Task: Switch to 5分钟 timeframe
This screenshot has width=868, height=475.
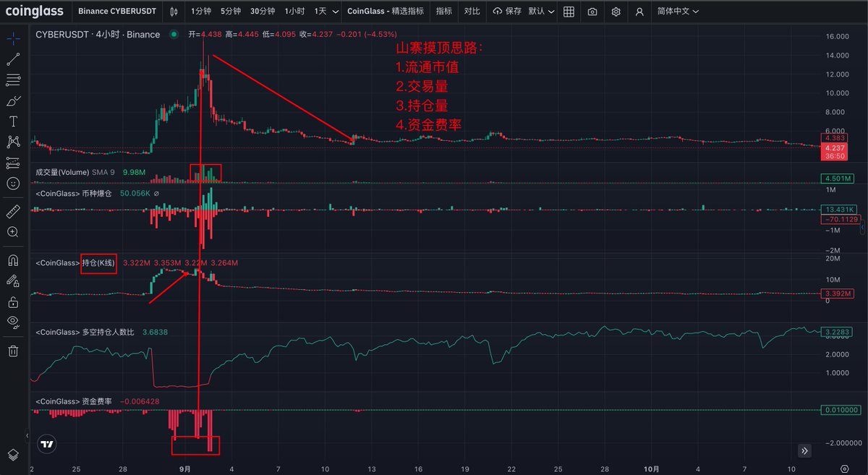Action: (231, 12)
